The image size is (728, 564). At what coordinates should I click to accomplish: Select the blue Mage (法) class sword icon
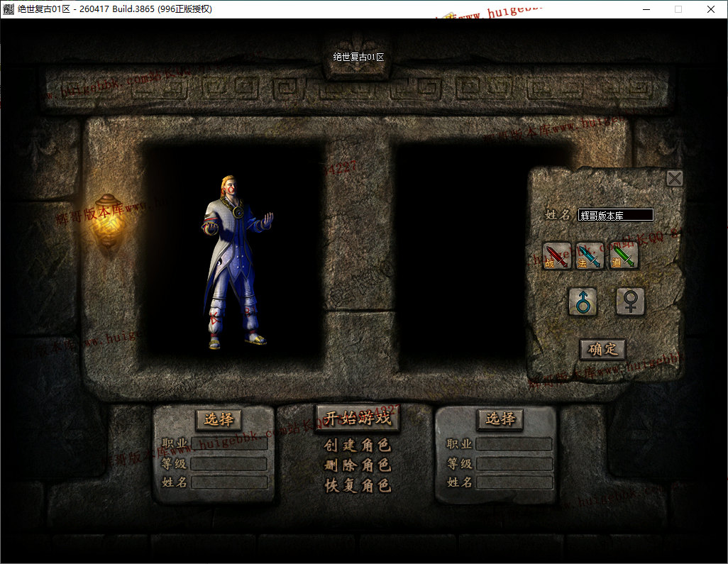[590, 256]
